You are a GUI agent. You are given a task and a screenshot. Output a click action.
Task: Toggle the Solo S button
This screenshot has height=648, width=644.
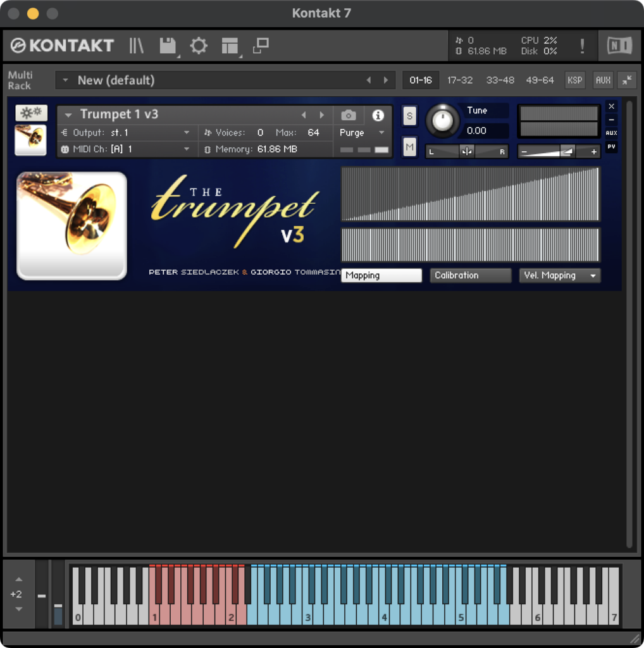tap(409, 115)
